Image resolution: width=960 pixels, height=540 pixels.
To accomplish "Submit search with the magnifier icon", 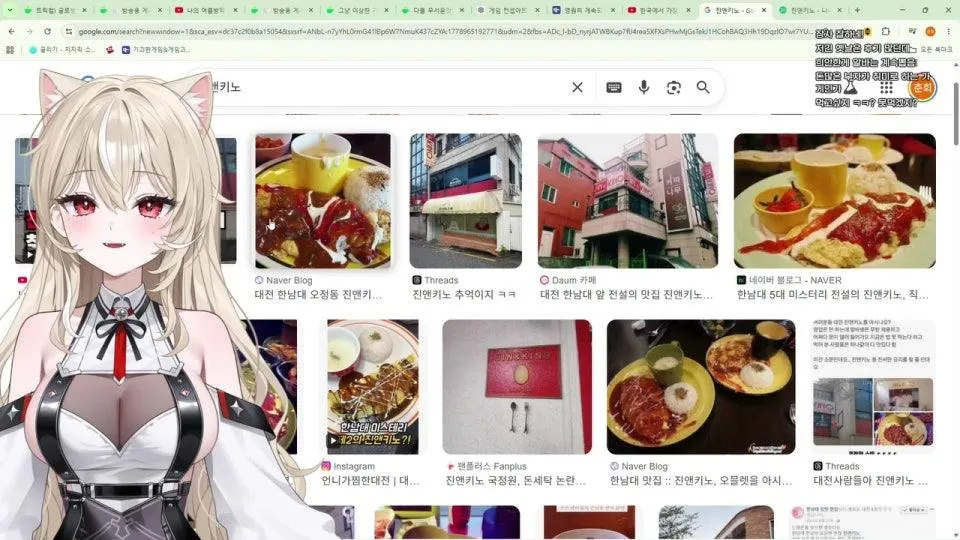I will point(703,87).
